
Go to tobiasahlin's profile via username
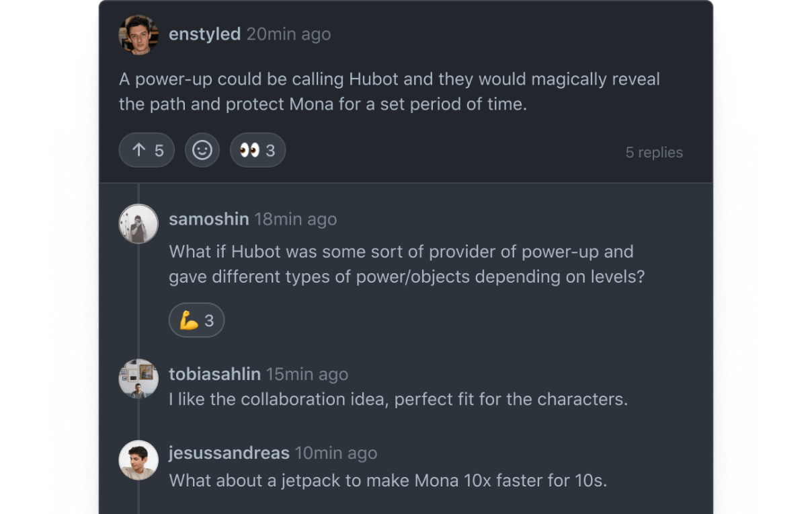pos(214,374)
